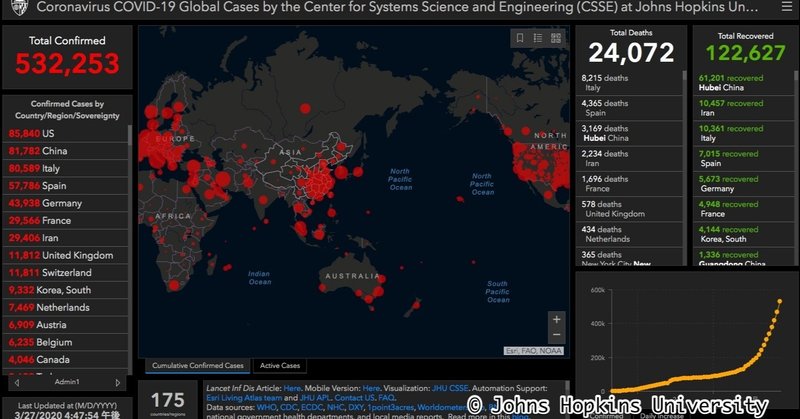The height and width of the screenshot is (419, 800).
Task: Select the 43,938 Germany row
Action: 66,203
